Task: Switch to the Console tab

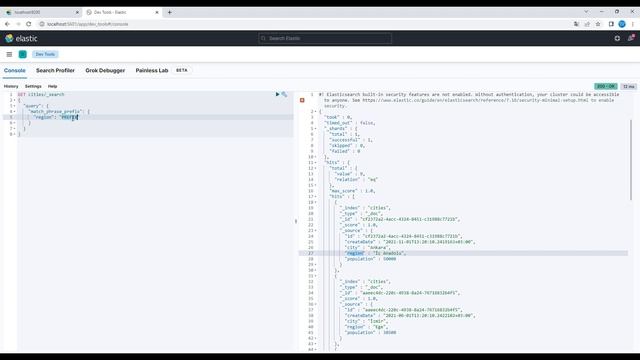Action: click(15, 71)
